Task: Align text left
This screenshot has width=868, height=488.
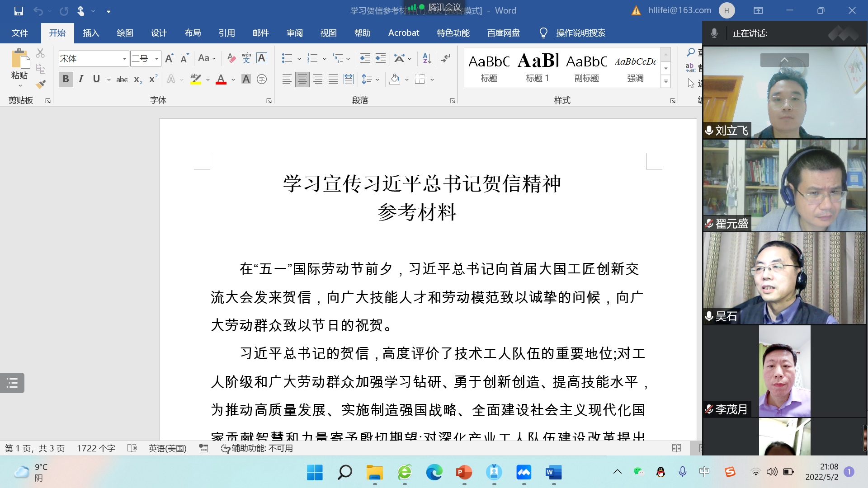Action: [x=287, y=80]
